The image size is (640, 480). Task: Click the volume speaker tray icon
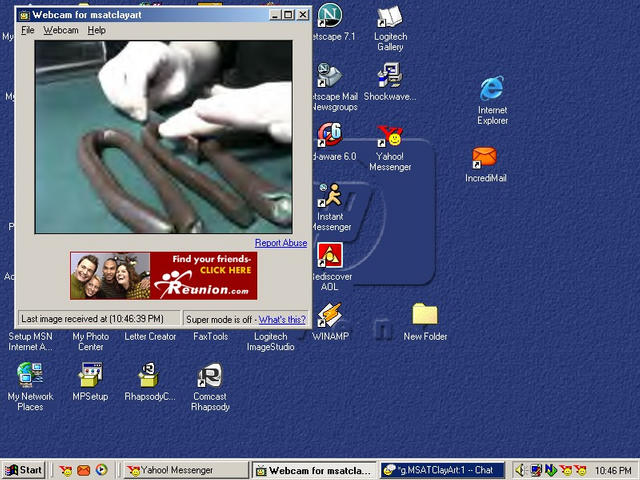click(x=520, y=471)
